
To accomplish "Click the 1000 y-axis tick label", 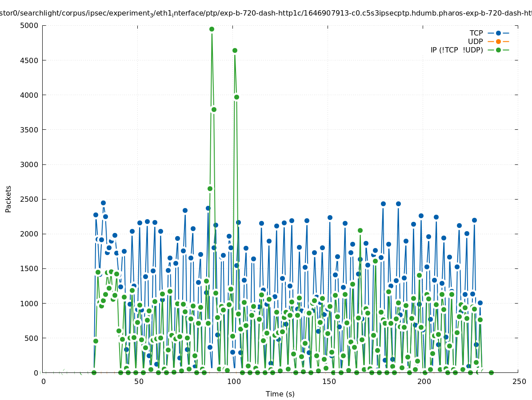I will 29,303.
